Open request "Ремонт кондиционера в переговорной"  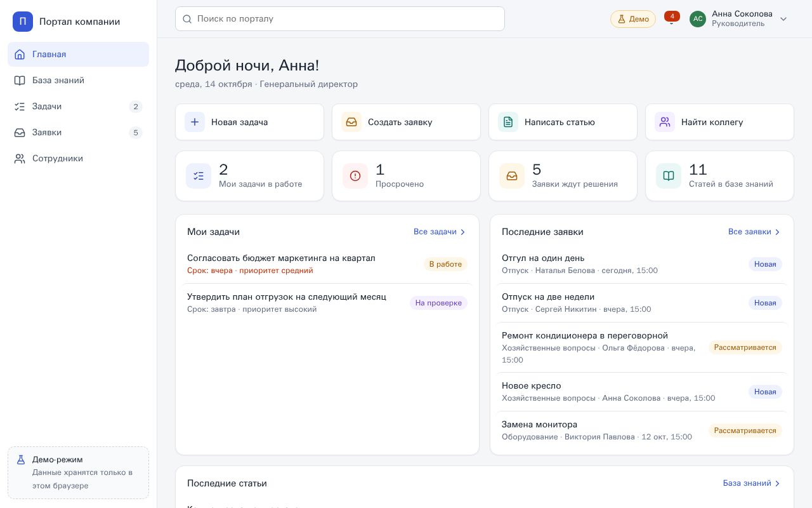[642, 347]
